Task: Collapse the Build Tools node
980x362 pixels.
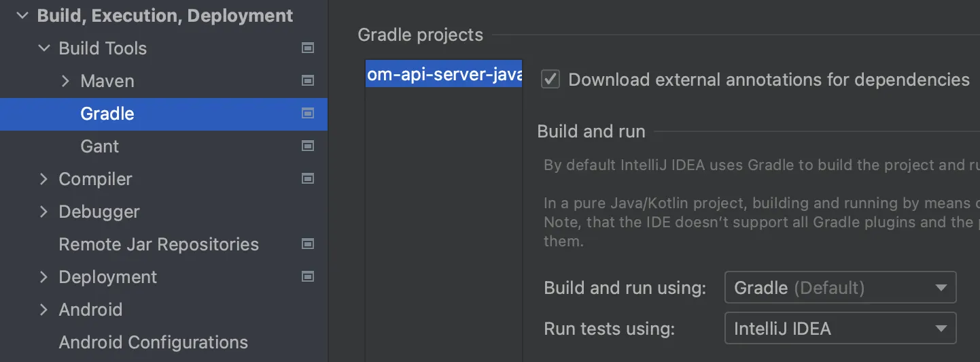Action: 44,48
